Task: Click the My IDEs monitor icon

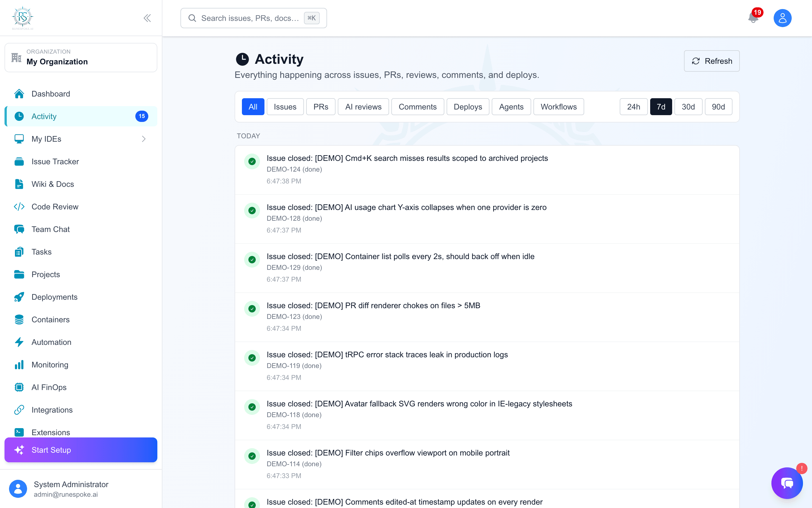Action: pos(19,139)
